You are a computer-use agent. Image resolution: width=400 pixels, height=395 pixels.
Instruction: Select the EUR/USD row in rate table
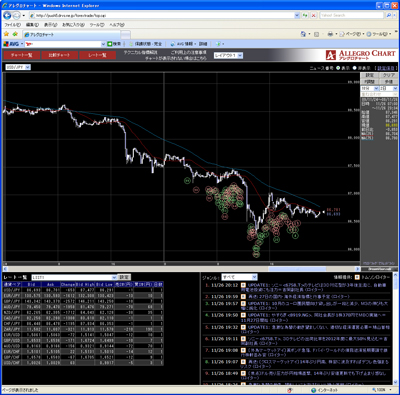[83, 335]
